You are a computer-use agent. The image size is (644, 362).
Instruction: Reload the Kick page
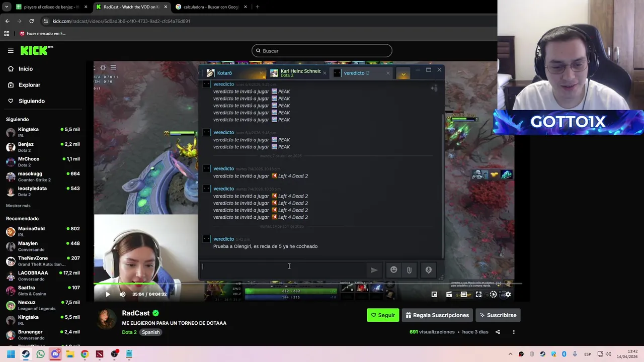(x=31, y=21)
